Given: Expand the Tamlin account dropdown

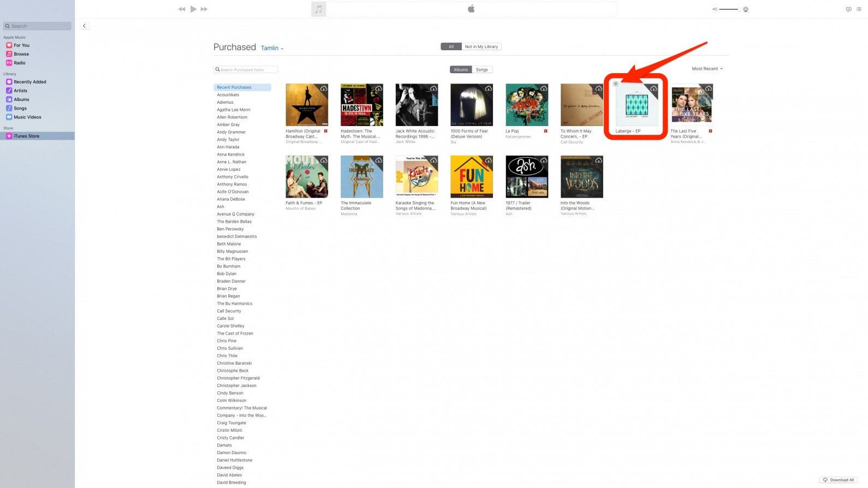Looking at the screenshot, I should click(272, 48).
